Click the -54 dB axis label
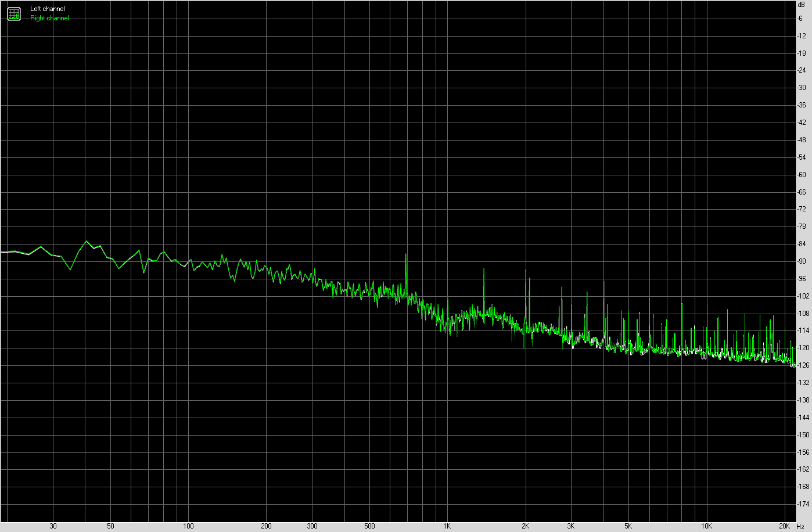 pos(802,157)
